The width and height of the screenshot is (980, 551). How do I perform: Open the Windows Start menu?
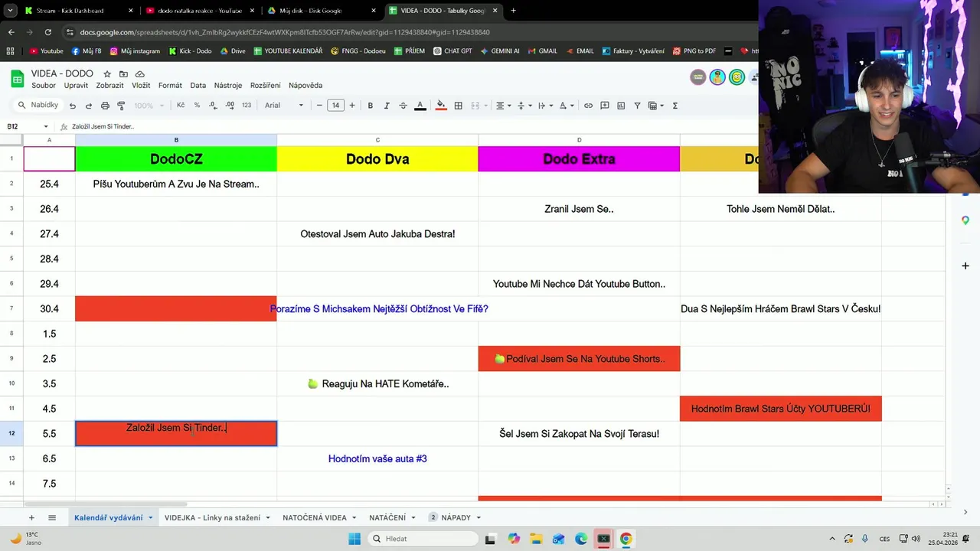[354, 539]
